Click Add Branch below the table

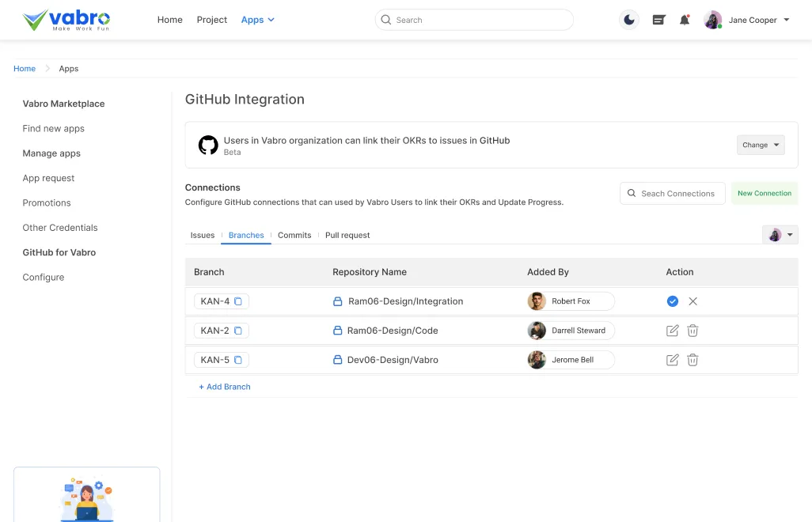pyautogui.click(x=225, y=387)
